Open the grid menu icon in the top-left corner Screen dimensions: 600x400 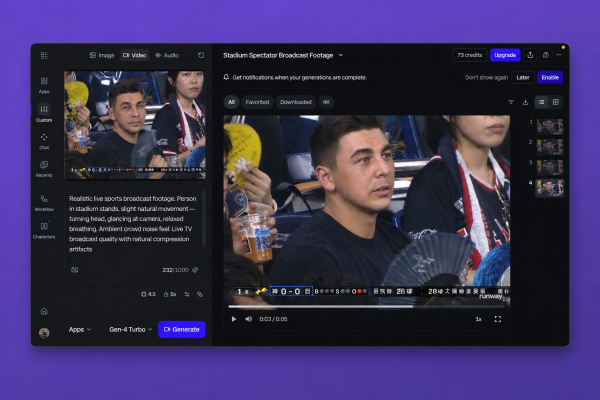[44, 56]
